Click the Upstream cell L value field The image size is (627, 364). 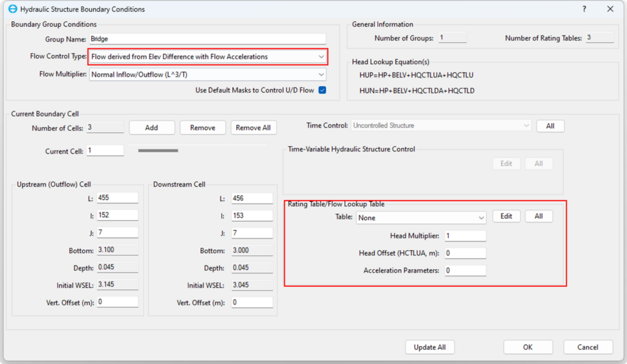[x=117, y=198]
